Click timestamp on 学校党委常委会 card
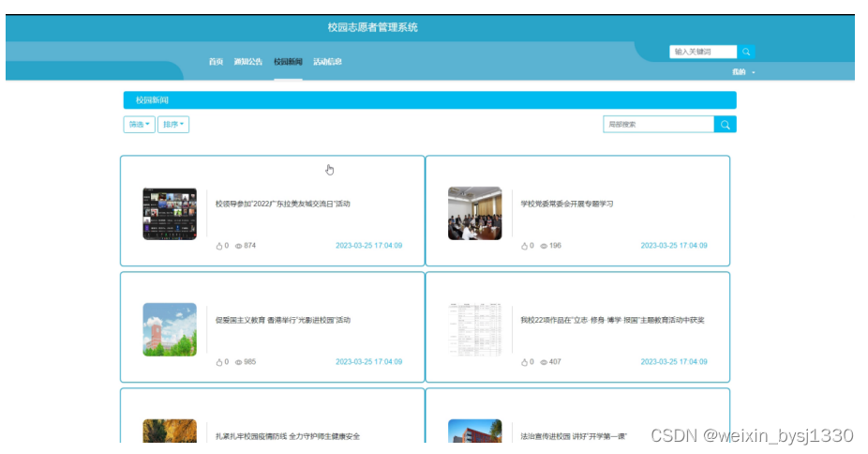868x454 pixels. point(674,246)
